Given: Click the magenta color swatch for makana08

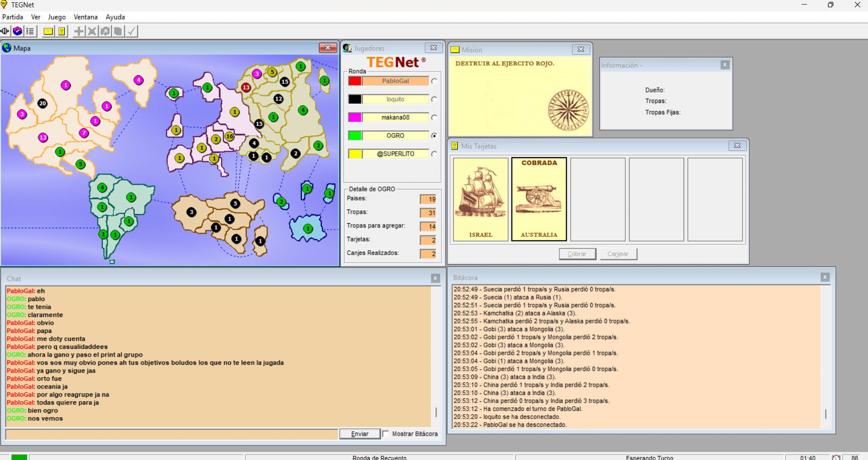Looking at the screenshot, I should (355, 118).
